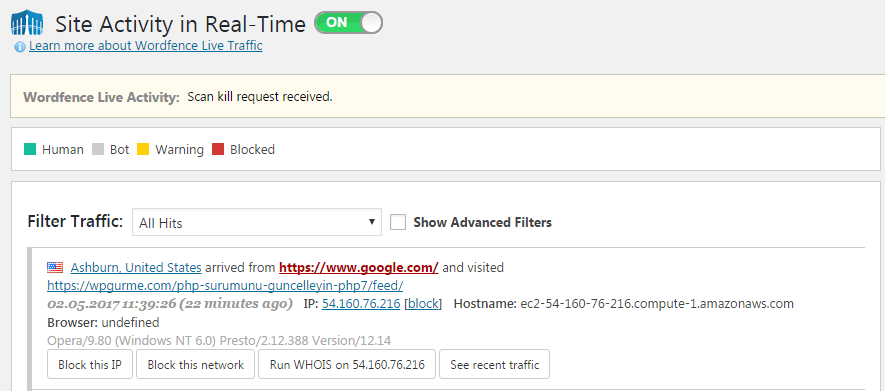Click the gray Bot legend square
The height and width of the screenshot is (391, 885).
pyautogui.click(x=98, y=150)
